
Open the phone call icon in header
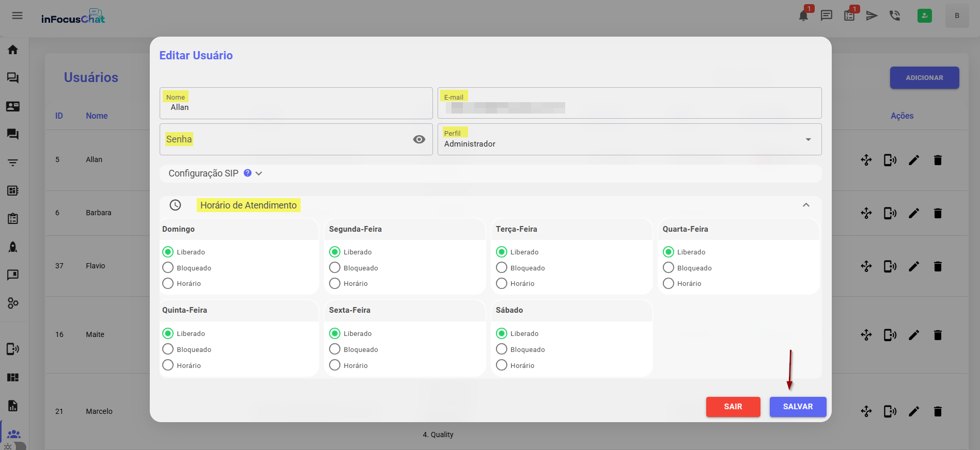click(x=895, y=15)
